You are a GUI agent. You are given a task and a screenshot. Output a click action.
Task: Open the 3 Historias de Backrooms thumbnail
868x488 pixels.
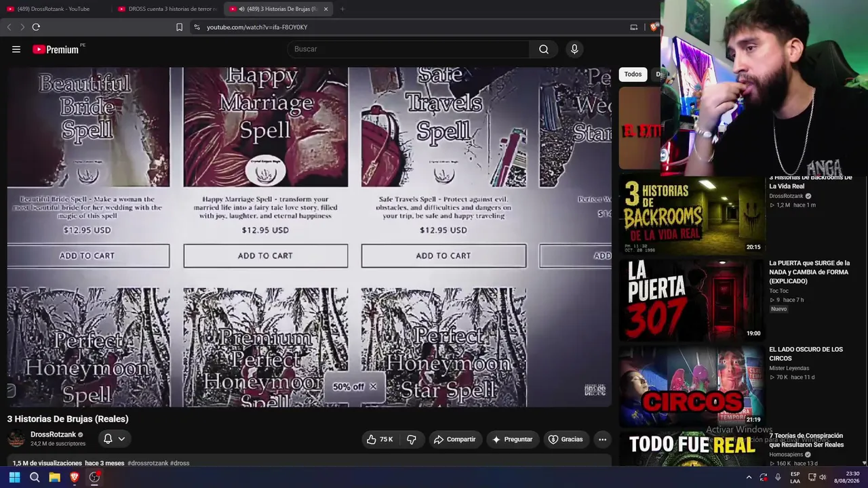tap(691, 215)
